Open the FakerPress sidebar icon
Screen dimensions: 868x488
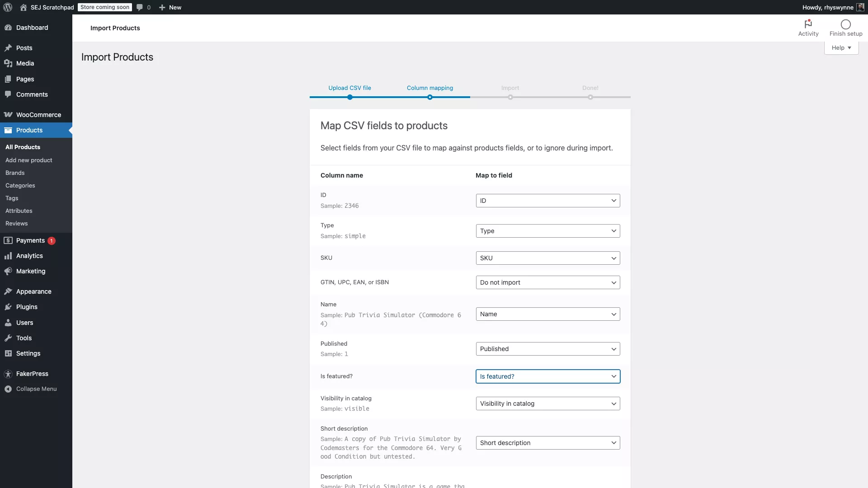[8, 374]
